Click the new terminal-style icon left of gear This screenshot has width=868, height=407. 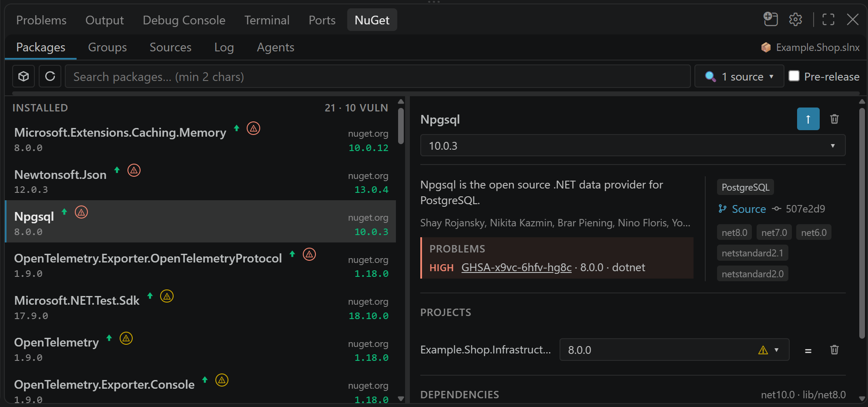pyautogui.click(x=771, y=20)
